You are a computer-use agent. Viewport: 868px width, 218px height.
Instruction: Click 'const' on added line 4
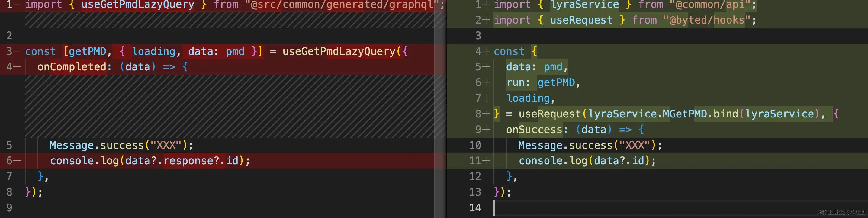[509, 51]
